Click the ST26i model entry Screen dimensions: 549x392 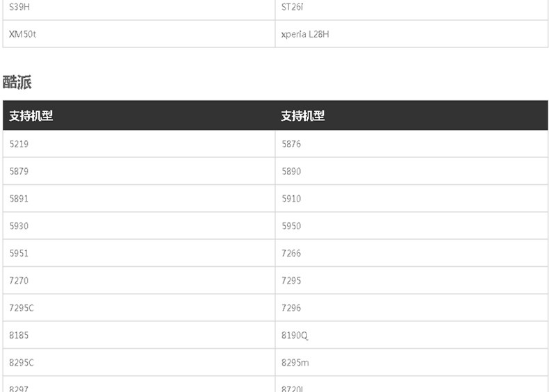tap(293, 7)
